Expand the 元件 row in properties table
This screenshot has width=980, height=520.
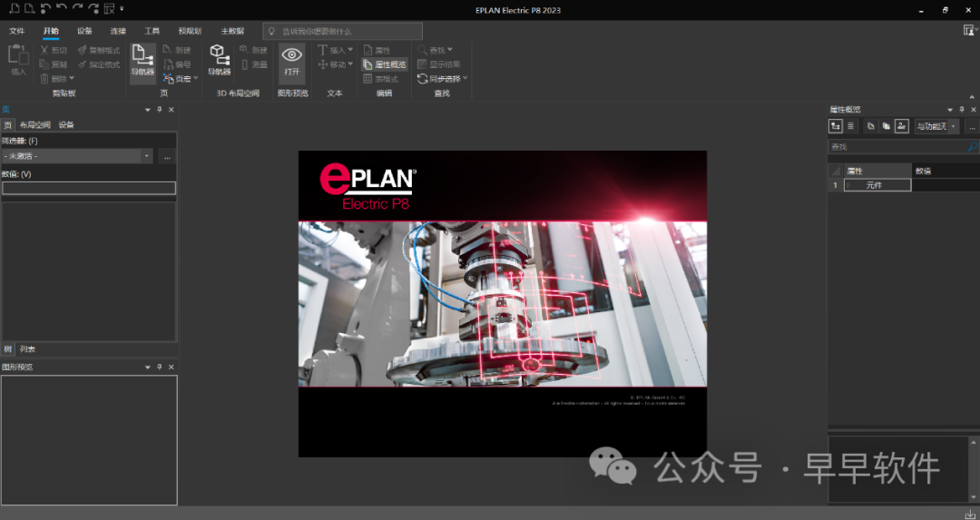click(x=849, y=185)
